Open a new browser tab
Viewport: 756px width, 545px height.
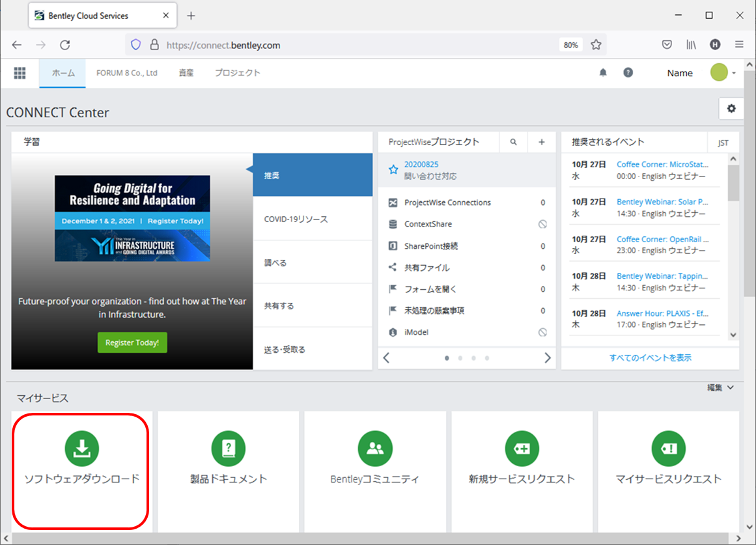pos(191,16)
